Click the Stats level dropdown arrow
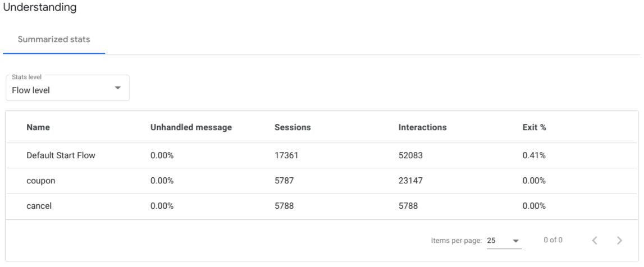 [x=117, y=88]
